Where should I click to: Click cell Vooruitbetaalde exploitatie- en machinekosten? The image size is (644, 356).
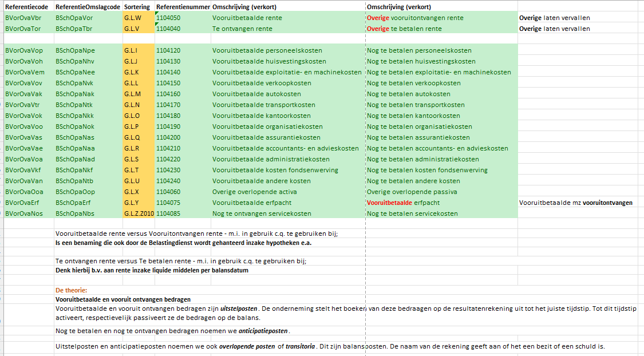click(288, 72)
